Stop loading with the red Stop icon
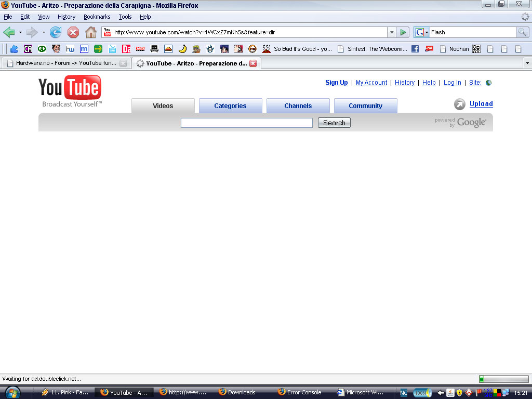Viewport: 532px width, 399px height. [73, 32]
